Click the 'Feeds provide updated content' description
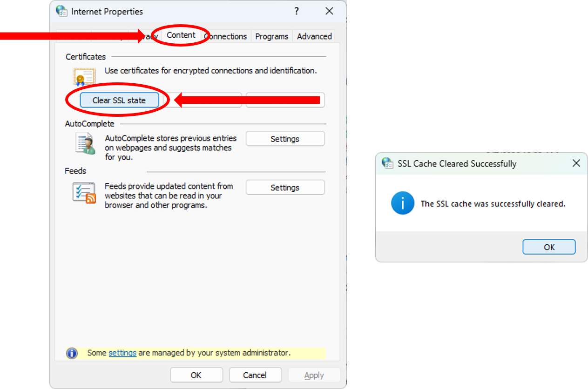Image resolution: width=588 pixels, height=389 pixels. coord(169,195)
